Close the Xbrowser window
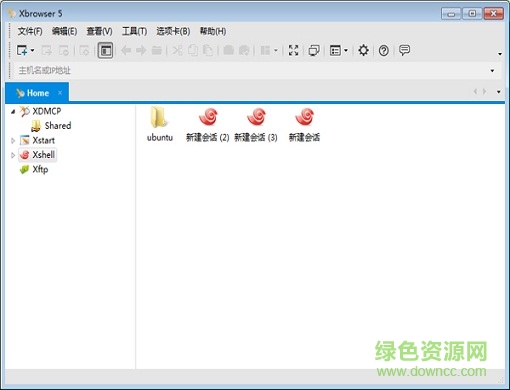Viewport: 510px width, 390px height. coord(494,14)
